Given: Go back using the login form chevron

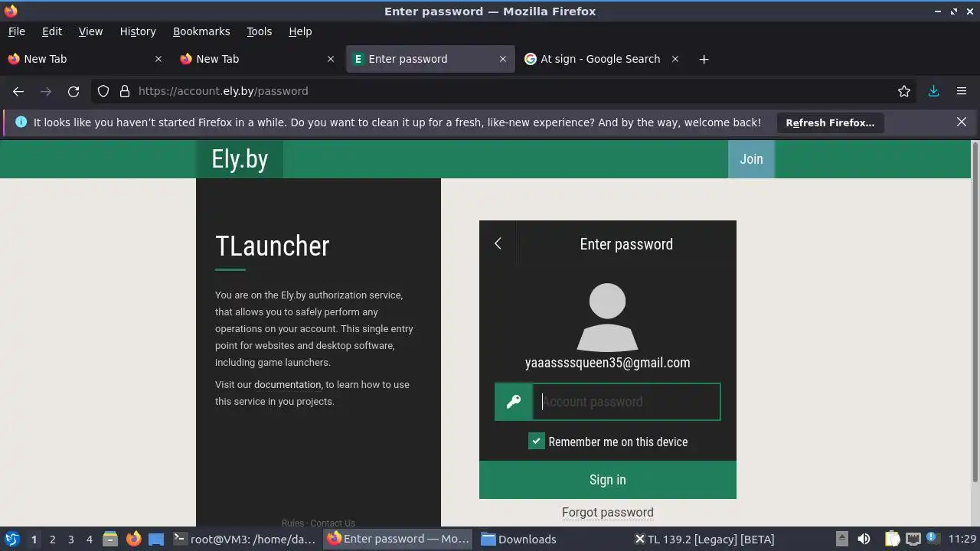Looking at the screenshot, I should (x=498, y=243).
